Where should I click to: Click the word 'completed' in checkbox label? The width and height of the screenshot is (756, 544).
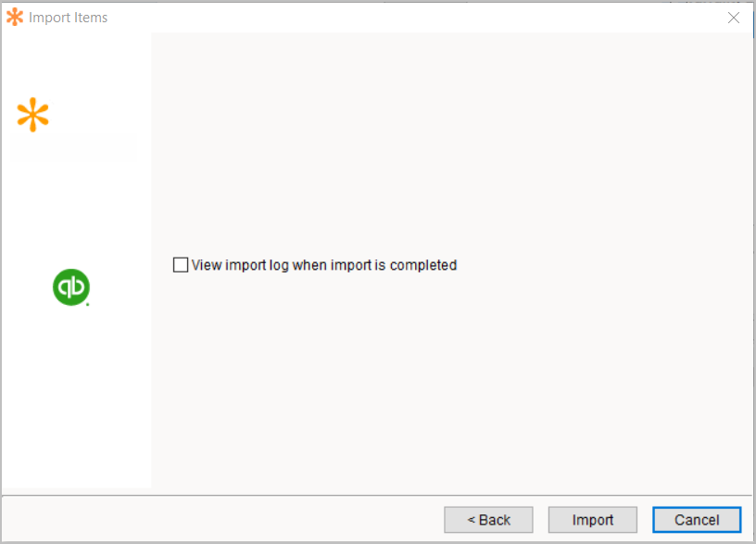422,265
